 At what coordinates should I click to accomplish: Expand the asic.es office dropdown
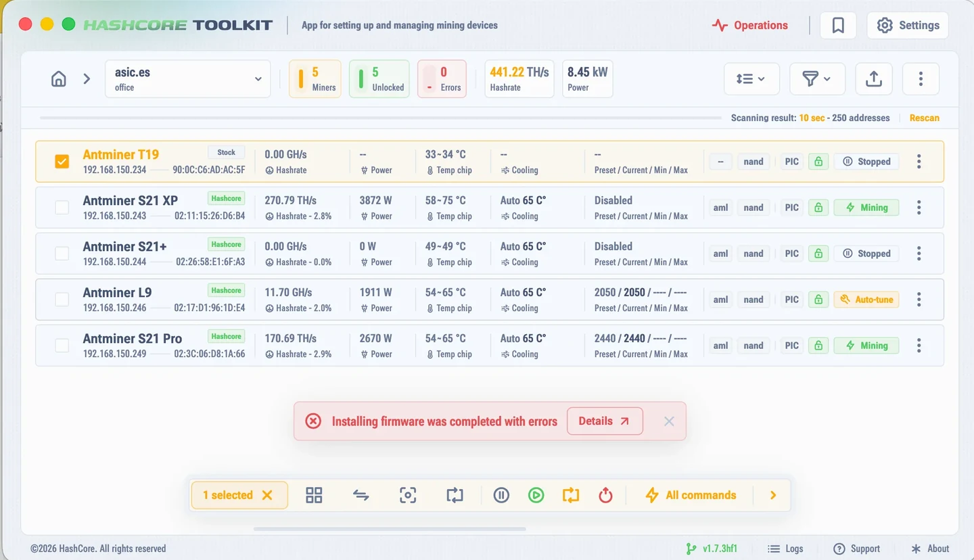[x=187, y=79]
